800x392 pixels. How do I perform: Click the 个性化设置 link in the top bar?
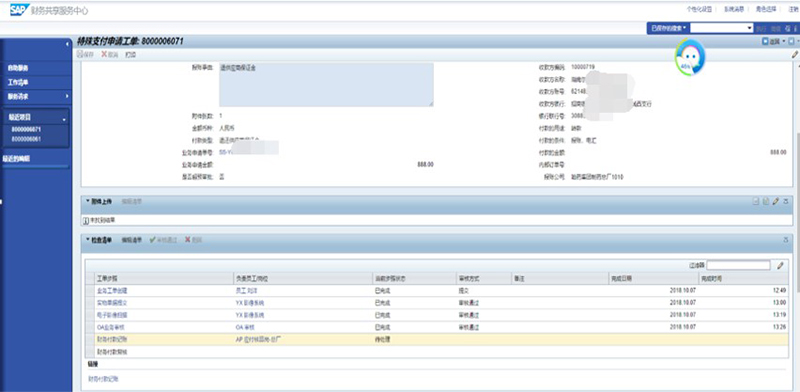[699, 9]
